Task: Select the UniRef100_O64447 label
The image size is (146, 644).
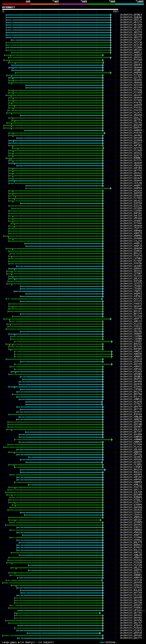Action: click(x=131, y=55)
